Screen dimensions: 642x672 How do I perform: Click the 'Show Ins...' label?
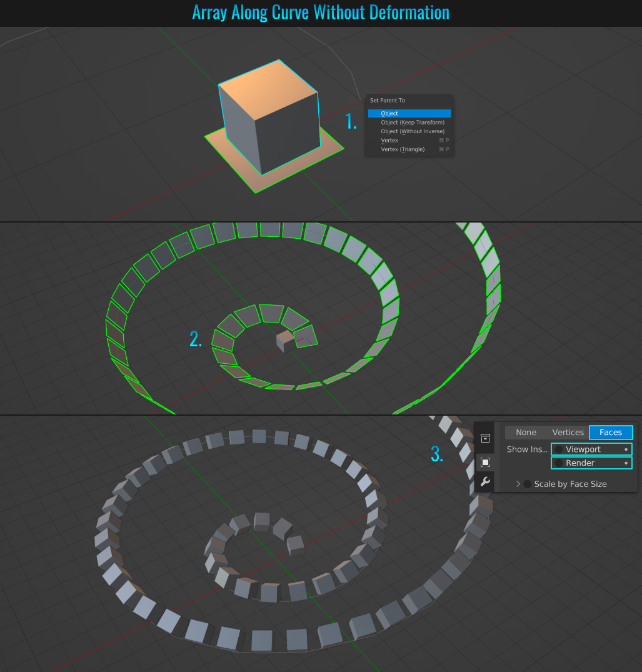coord(527,449)
